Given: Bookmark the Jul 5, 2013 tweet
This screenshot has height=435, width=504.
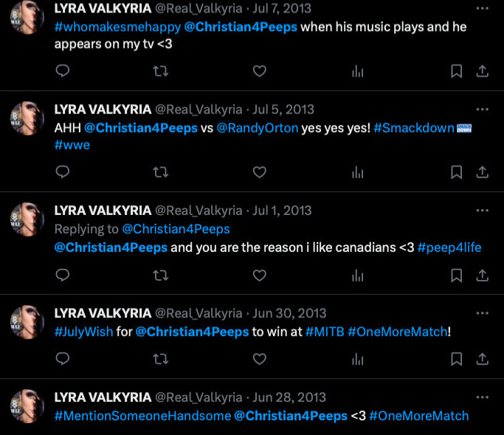Looking at the screenshot, I should (x=457, y=172).
